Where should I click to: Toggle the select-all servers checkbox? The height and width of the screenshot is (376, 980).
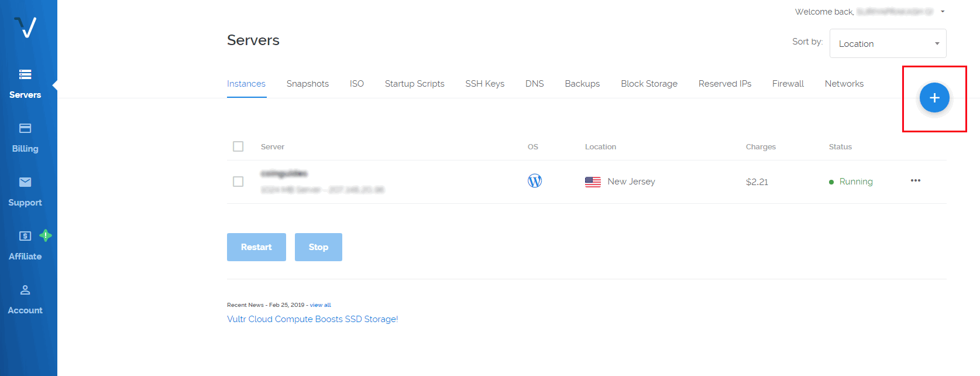click(x=238, y=146)
